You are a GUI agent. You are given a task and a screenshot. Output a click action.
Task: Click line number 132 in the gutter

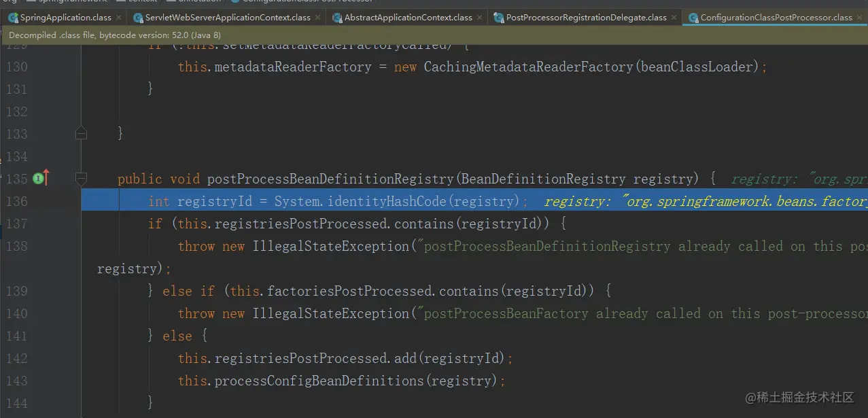pyautogui.click(x=17, y=111)
